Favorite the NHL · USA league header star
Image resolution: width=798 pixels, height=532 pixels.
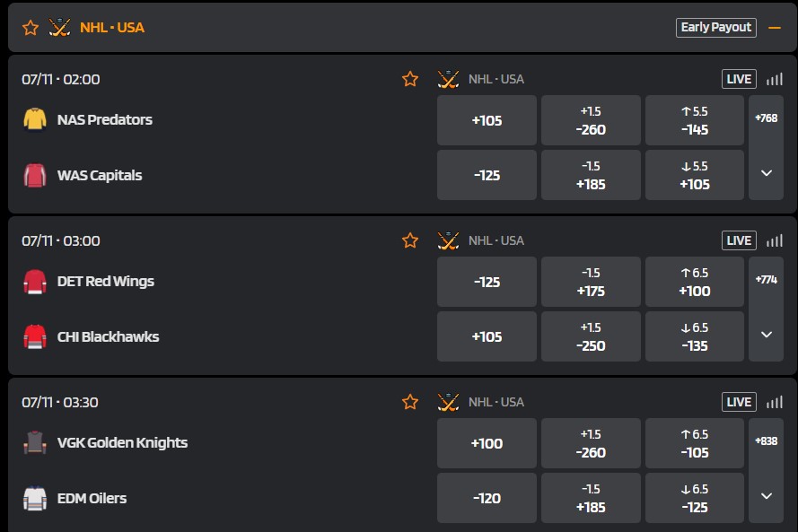(31, 28)
